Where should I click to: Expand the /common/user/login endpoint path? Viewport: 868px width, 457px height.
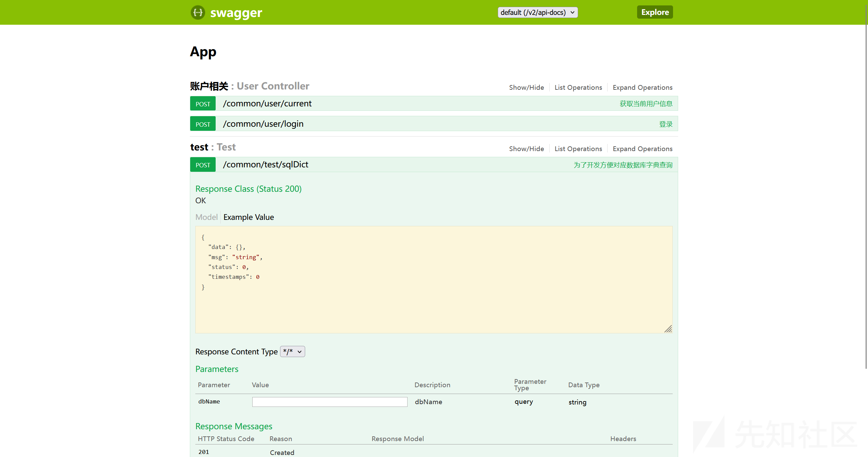tap(263, 124)
